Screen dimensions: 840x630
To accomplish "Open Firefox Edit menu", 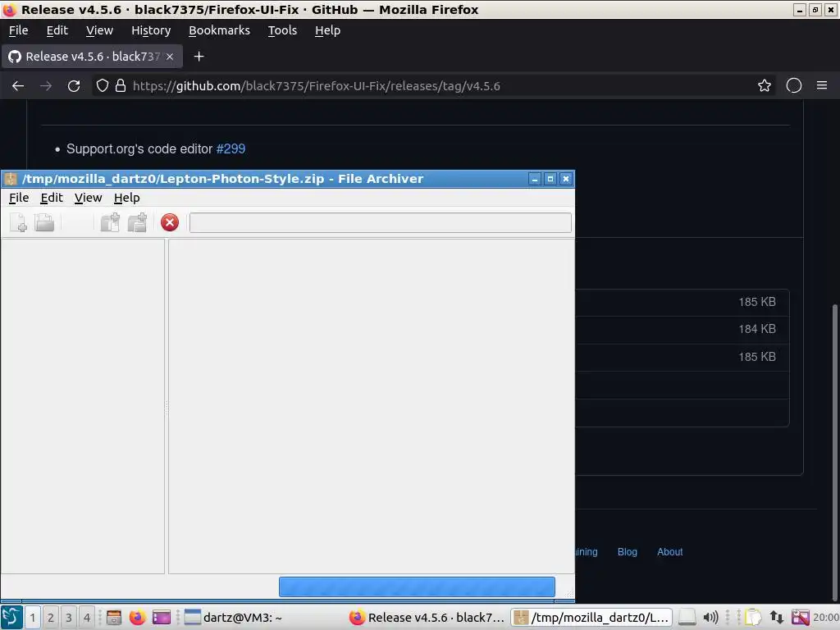I will tap(57, 30).
